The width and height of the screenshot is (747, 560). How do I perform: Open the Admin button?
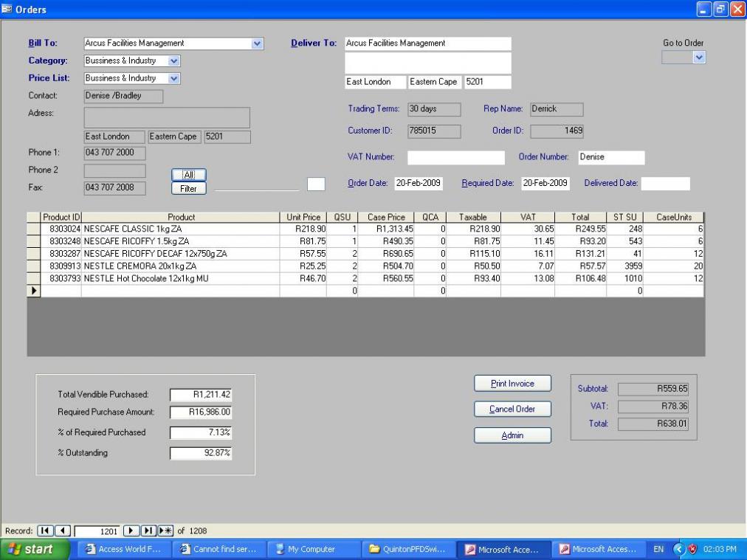[512, 435]
